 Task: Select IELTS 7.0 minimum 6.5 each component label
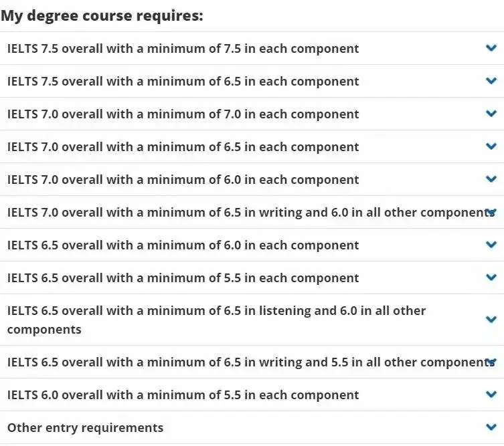(183, 147)
